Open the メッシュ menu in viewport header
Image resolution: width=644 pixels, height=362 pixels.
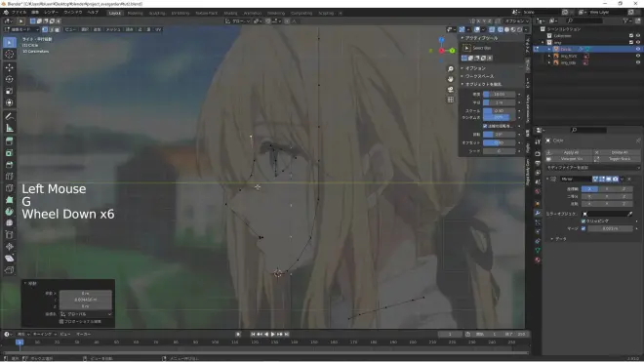[113, 29]
